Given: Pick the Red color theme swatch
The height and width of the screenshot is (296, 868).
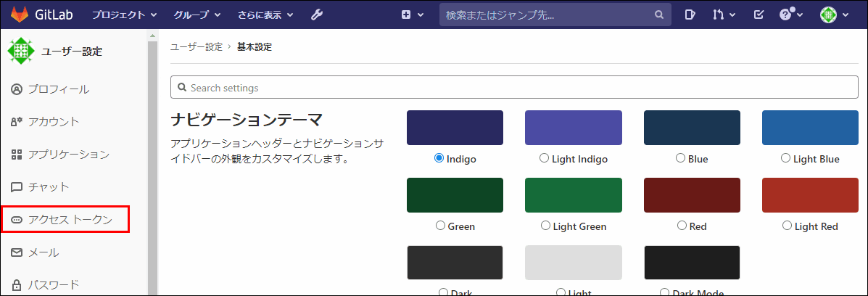Looking at the screenshot, I should pyautogui.click(x=692, y=195).
